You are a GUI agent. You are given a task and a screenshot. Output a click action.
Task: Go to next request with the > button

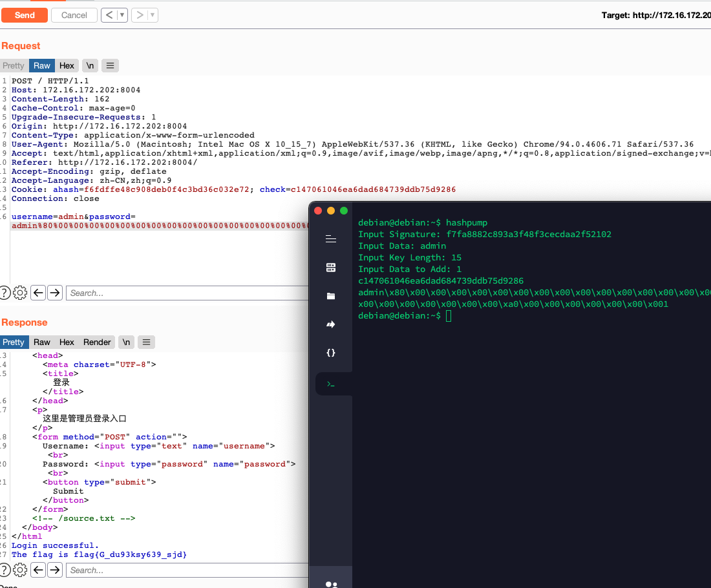[140, 15]
